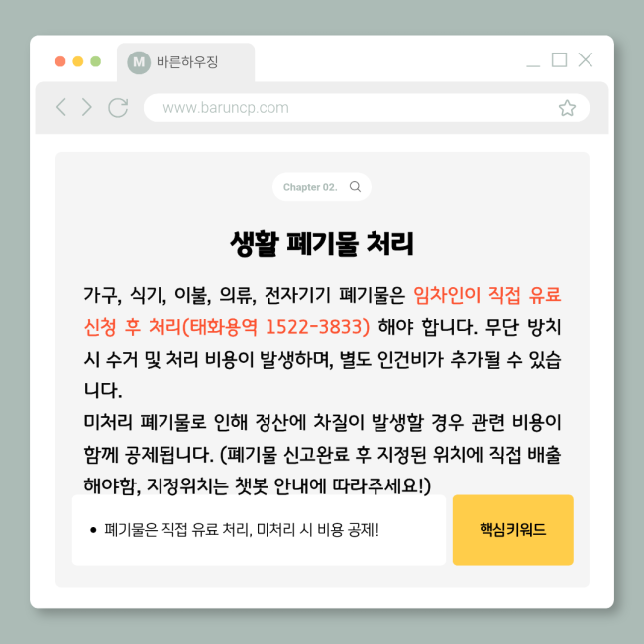The image size is (644, 644).
Task: Reload the page with refresh icon
Action: tap(118, 108)
